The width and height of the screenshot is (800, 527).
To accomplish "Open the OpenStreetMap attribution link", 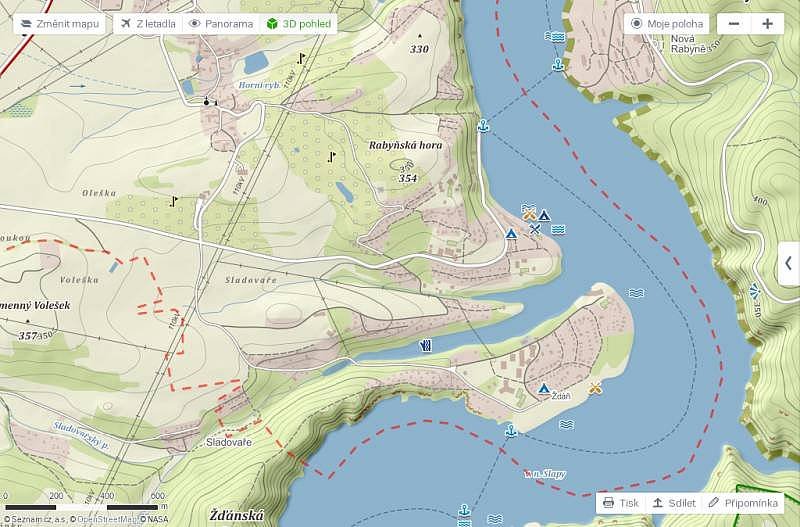I will click(x=105, y=519).
